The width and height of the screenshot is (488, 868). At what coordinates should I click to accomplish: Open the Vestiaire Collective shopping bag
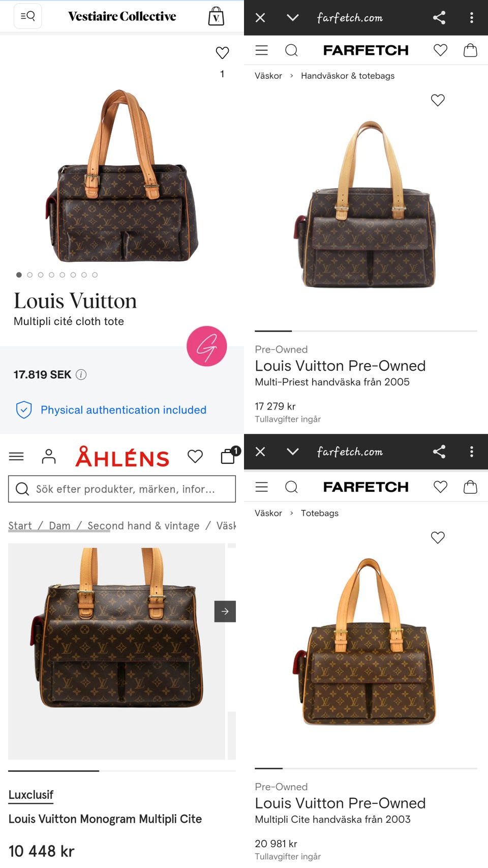pos(216,16)
